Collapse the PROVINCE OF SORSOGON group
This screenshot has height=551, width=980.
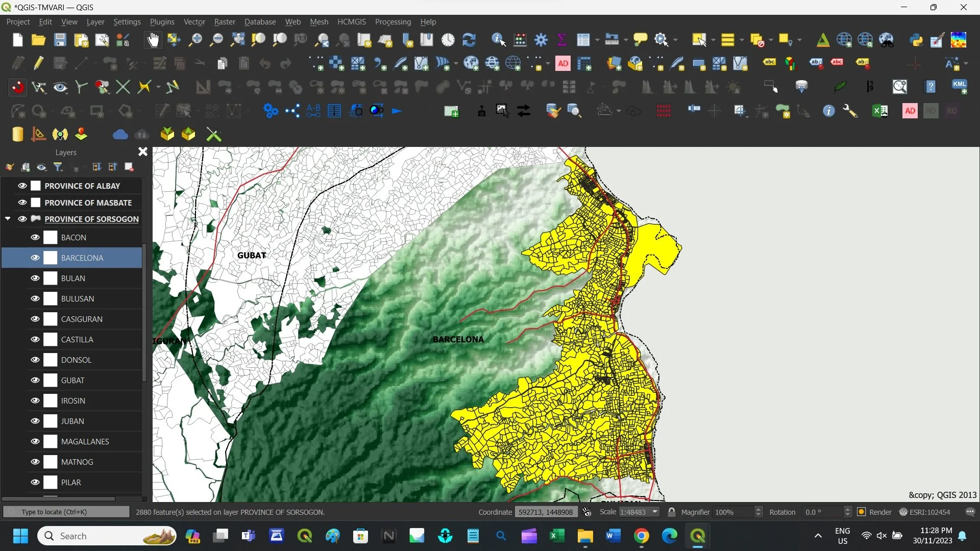(8, 219)
